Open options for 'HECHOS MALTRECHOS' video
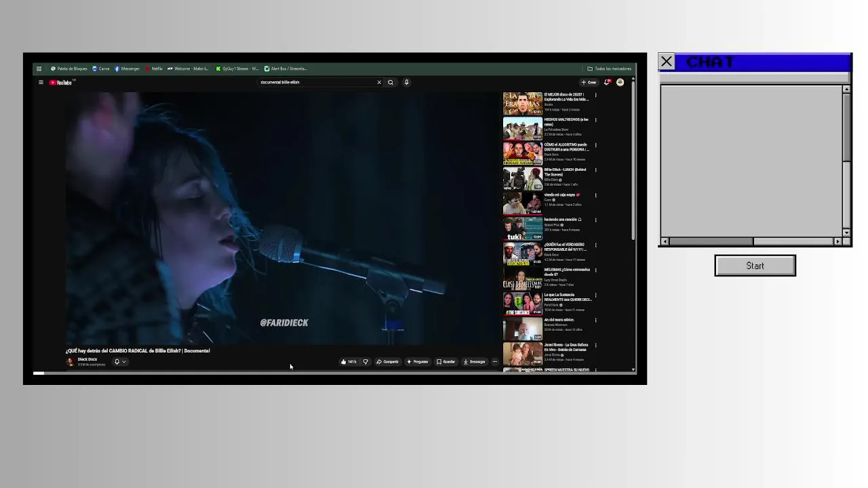868x488 pixels. coord(595,120)
